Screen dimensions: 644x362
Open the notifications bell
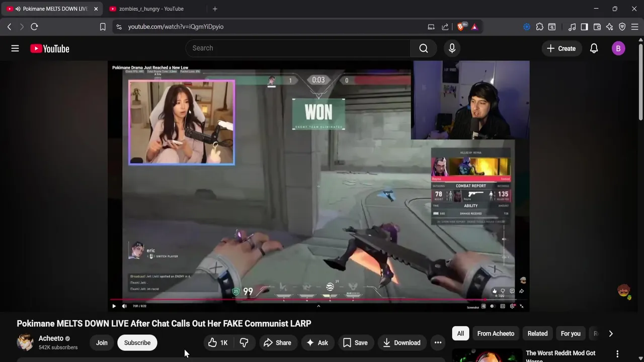[x=594, y=48]
